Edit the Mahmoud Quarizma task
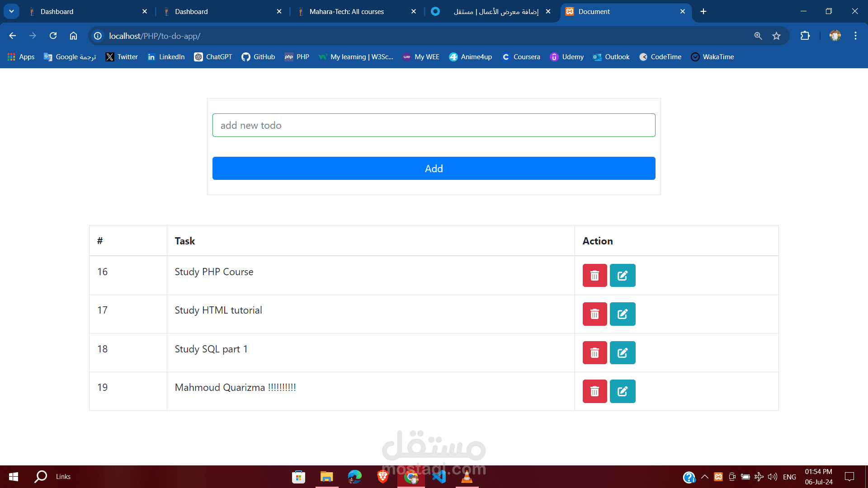Viewport: 868px width, 488px height. (x=623, y=391)
